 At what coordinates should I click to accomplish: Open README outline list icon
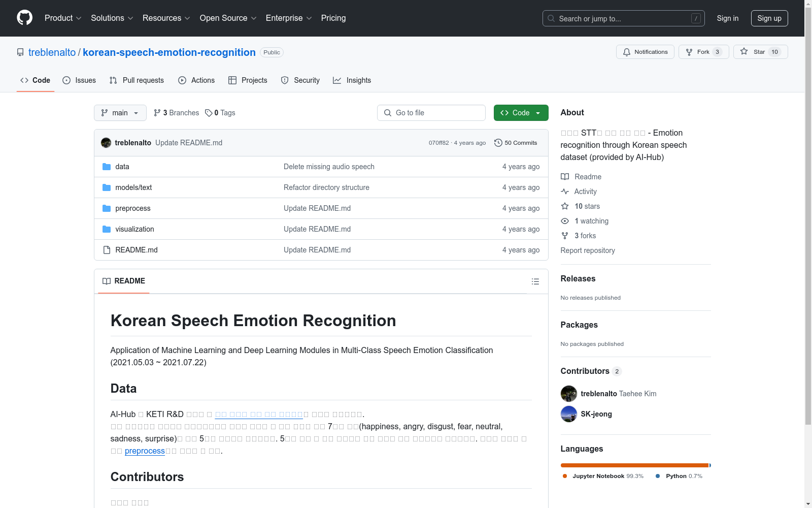coord(535,281)
